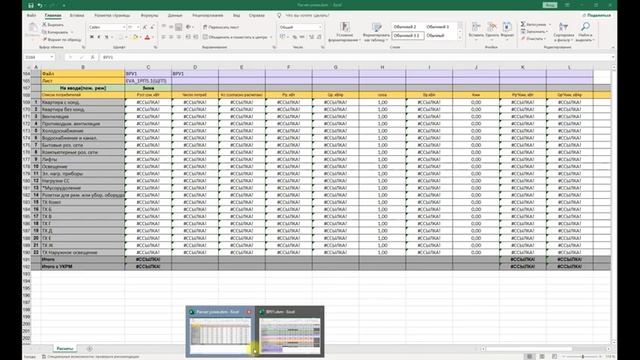The image size is (640, 360).
Task: Open the font size dropdown
Action: (138, 27)
